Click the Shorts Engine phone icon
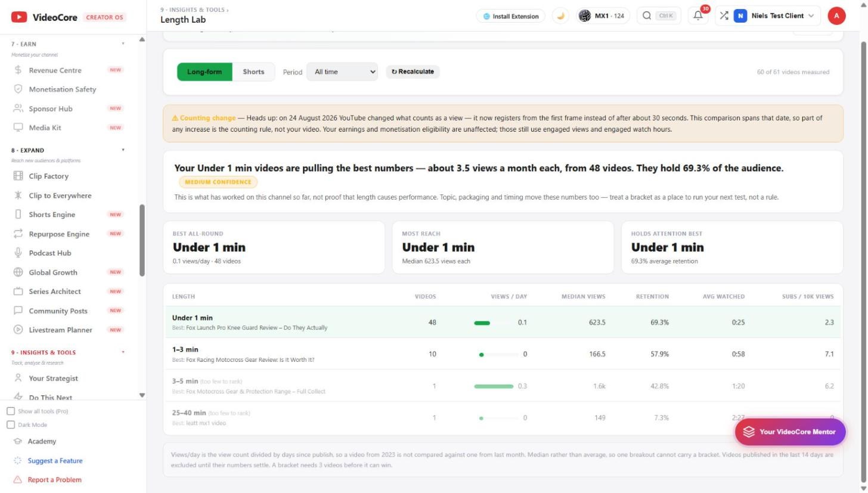The image size is (868, 493). pos(18,215)
